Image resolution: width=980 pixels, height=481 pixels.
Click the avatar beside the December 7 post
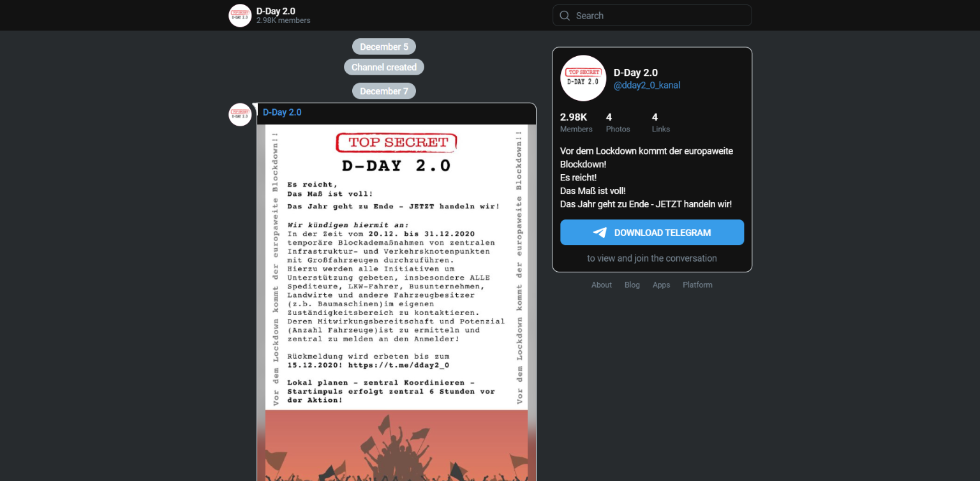(240, 115)
